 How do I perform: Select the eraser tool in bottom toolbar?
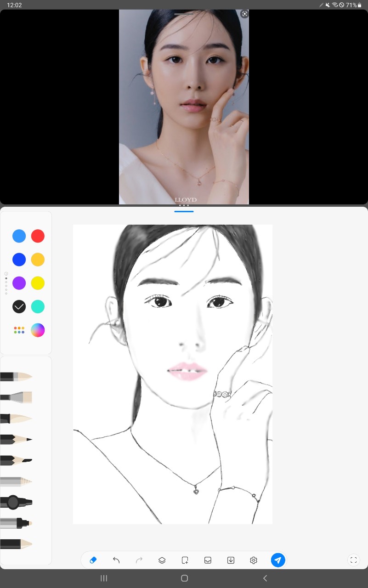click(x=93, y=560)
